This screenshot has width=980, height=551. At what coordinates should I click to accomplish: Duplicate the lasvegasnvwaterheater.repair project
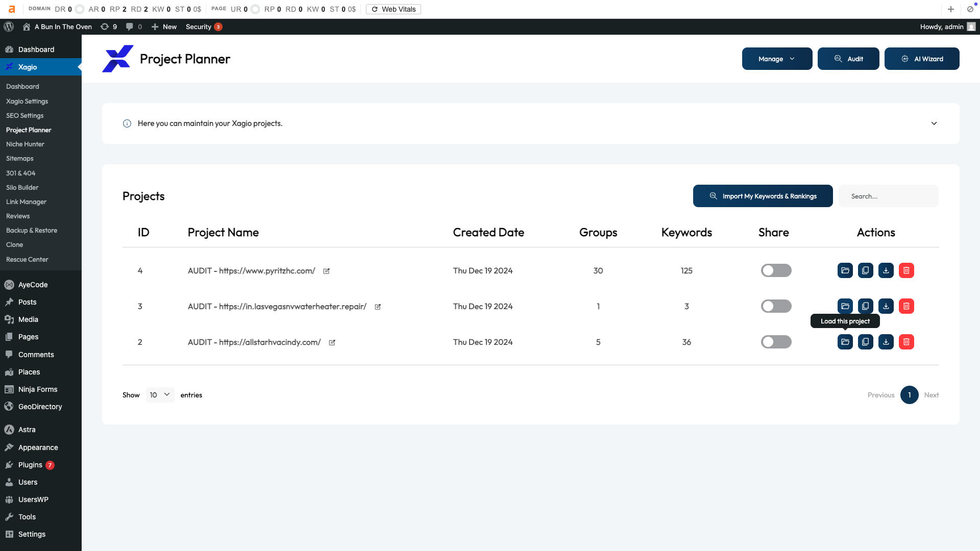pyautogui.click(x=866, y=306)
